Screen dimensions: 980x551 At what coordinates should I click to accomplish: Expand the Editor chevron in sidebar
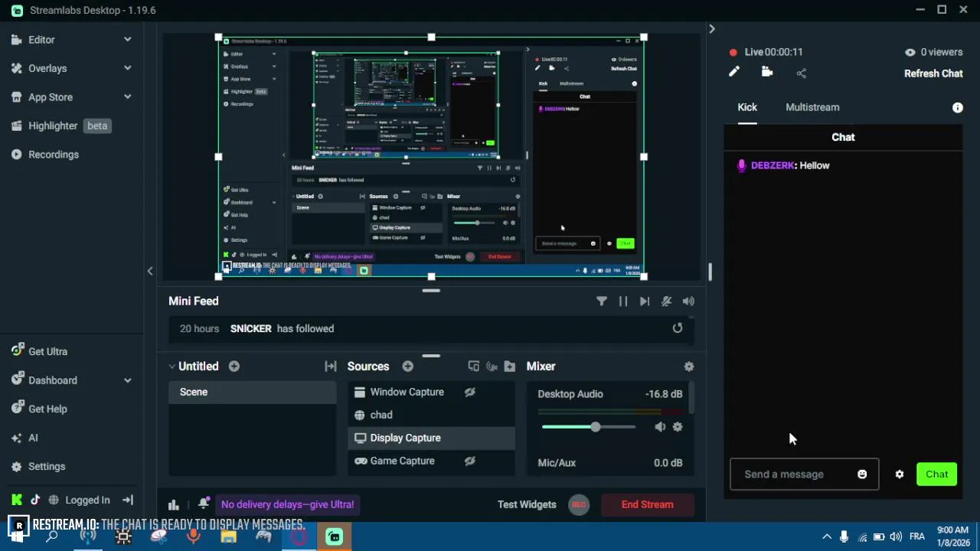point(127,40)
